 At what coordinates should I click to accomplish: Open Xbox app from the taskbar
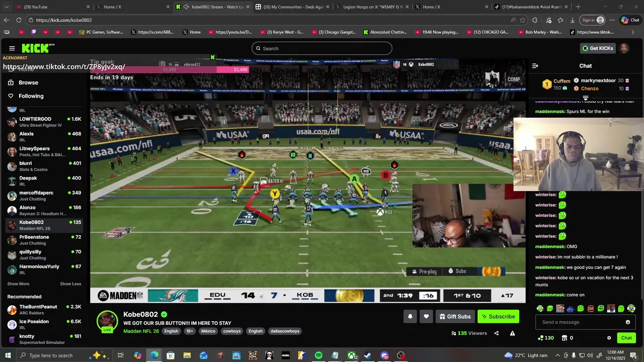click(351, 355)
